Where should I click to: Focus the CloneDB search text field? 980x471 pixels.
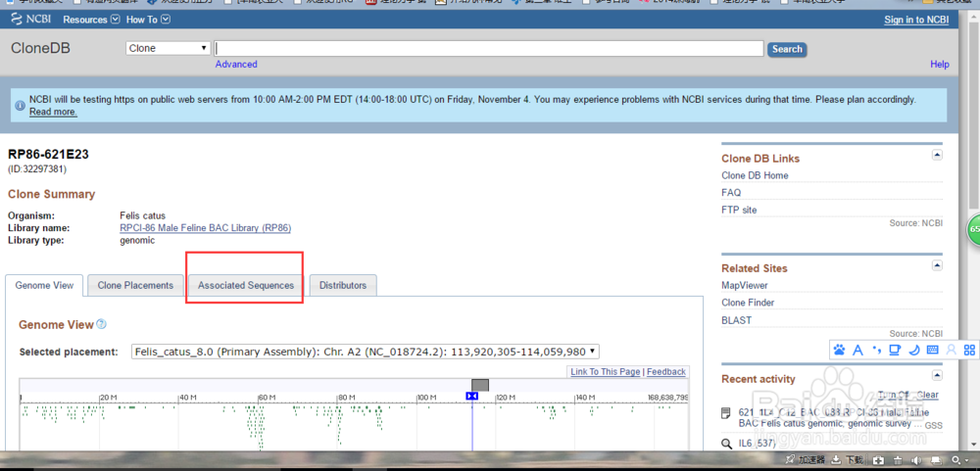coord(489,49)
